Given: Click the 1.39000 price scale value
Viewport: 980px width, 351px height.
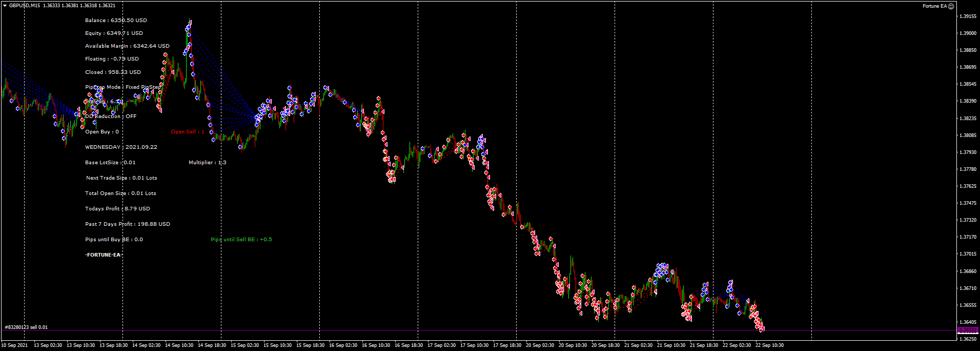Looking at the screenshot, I should point(968,33).
